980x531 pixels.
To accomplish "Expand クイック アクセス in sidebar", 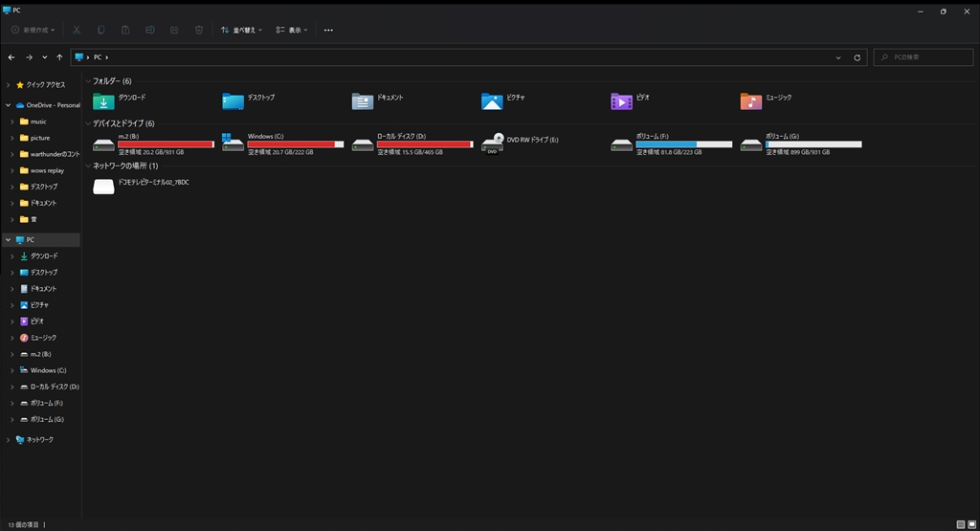I will (x=8, y=85).
